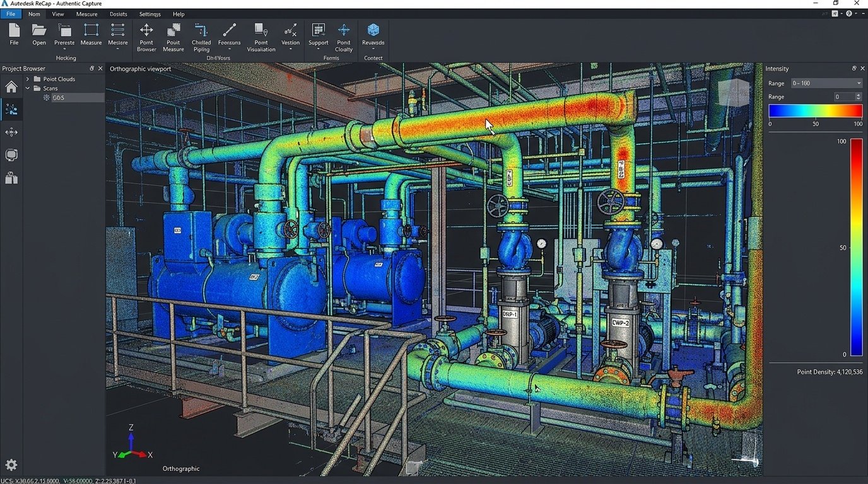Click the Orthographic viewport label

point(141,69)
